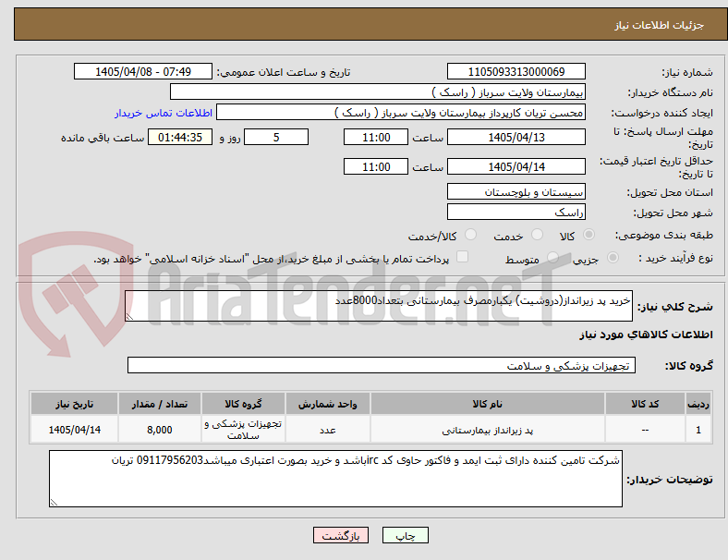
Task: Click row number 1 cell
Action: click(x=698, y=430)
